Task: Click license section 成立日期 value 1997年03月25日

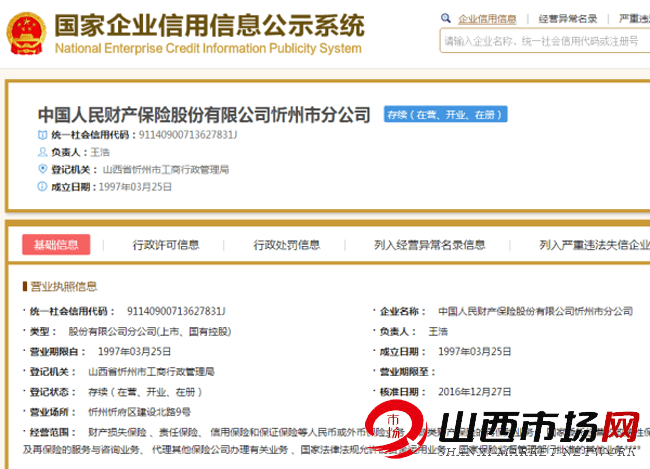Action: [x=475, y=352]
